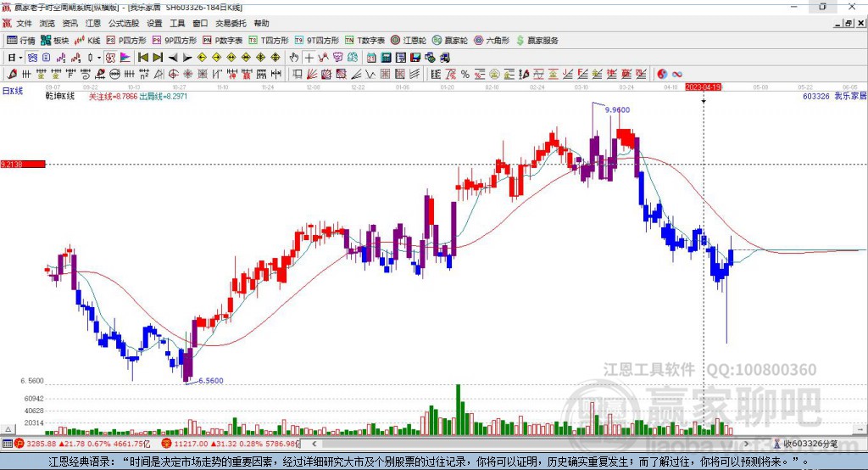This screenshot has width=868, height=470.
Task: Open the calendar icon showing 21
Action: [x=371, y=58]
